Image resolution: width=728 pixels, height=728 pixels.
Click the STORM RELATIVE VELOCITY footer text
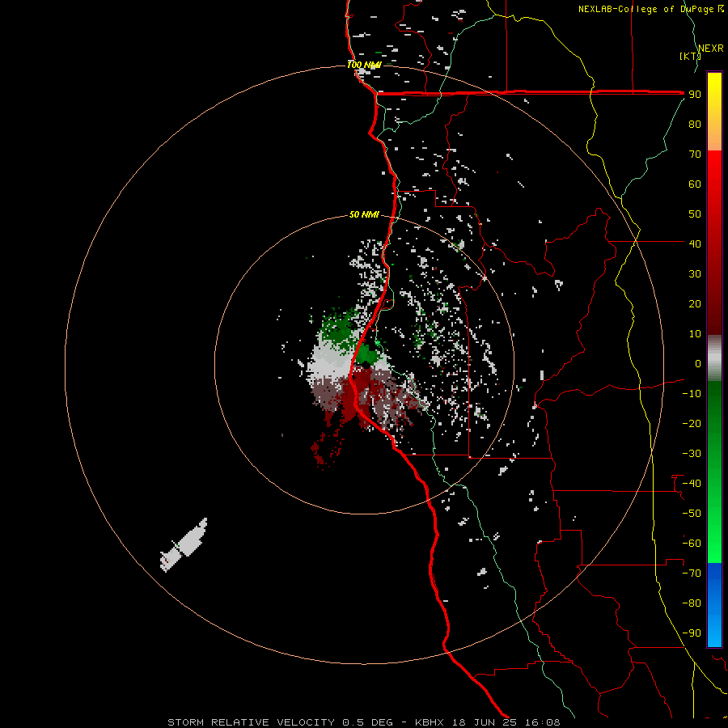tap(252, 722)
